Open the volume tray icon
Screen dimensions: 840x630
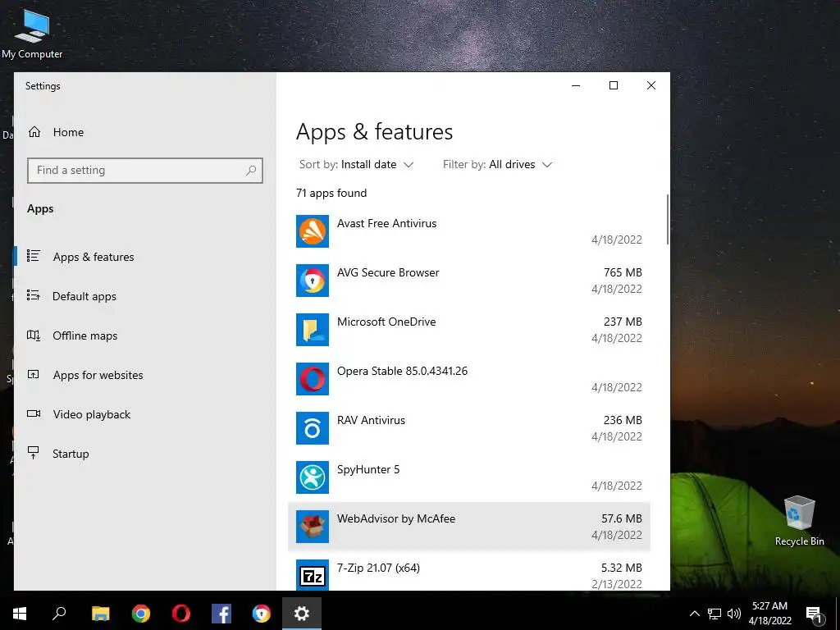coord(734,614)
